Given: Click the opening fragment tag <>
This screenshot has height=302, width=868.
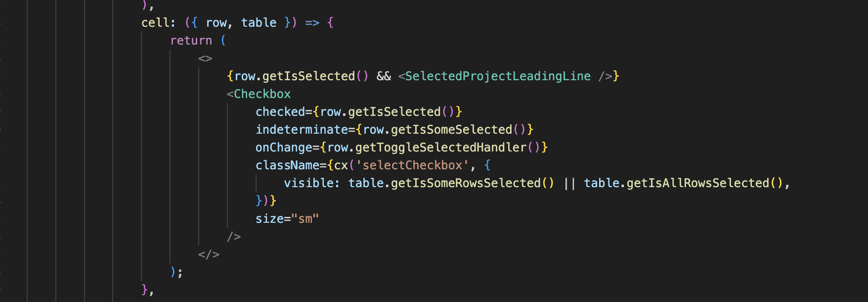Looking at the screenshot, I should click(205, 58).
